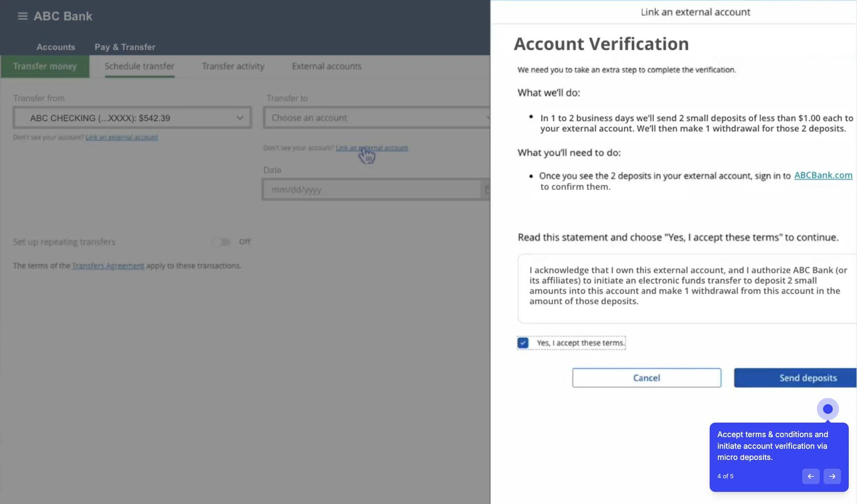
Task: Toggle the repeating transfers switch
Action: (x=222, y=242)
